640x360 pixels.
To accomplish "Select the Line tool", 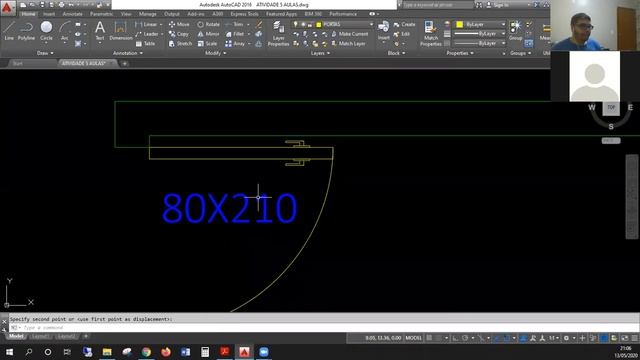I will [9, 31].
